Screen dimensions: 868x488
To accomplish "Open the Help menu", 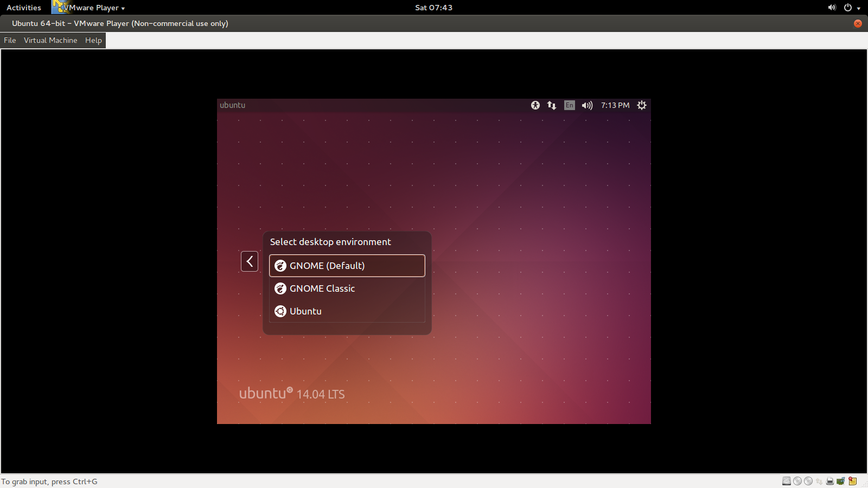I will [93, 40].
